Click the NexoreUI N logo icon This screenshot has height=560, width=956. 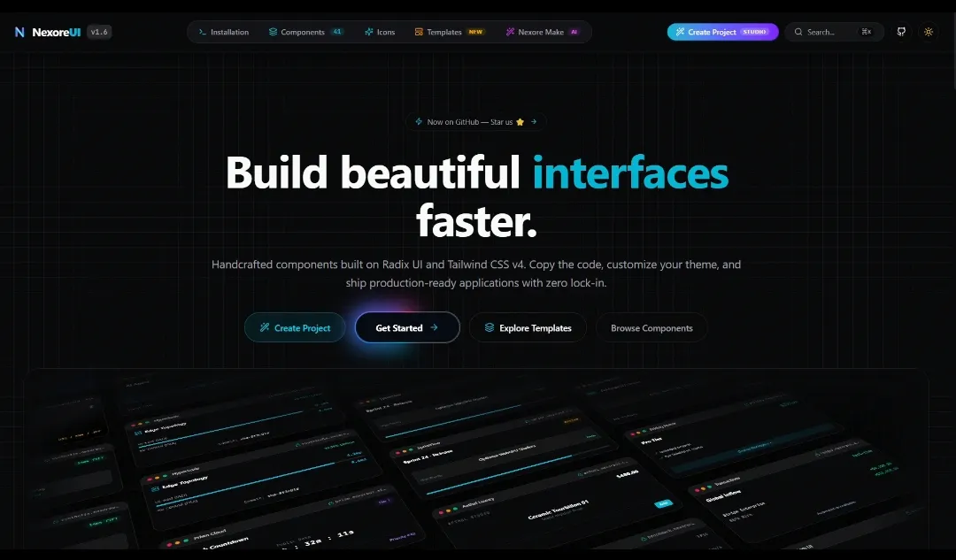click(x=19, y=32)
